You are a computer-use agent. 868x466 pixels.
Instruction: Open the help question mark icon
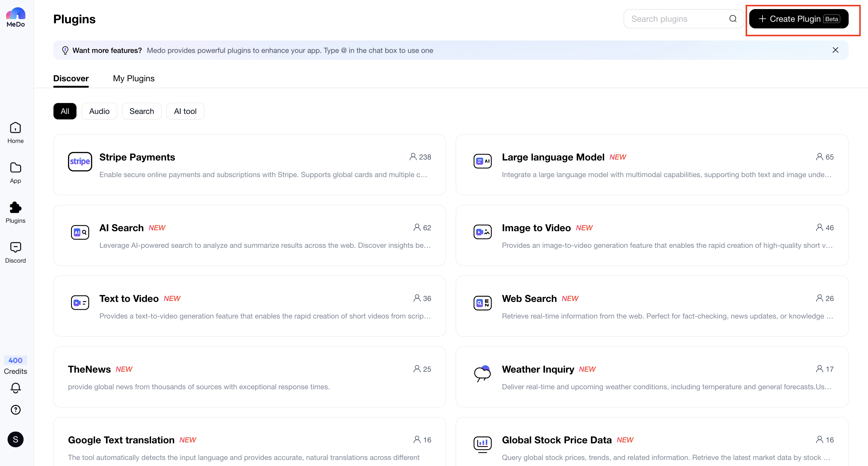[15, 410]
